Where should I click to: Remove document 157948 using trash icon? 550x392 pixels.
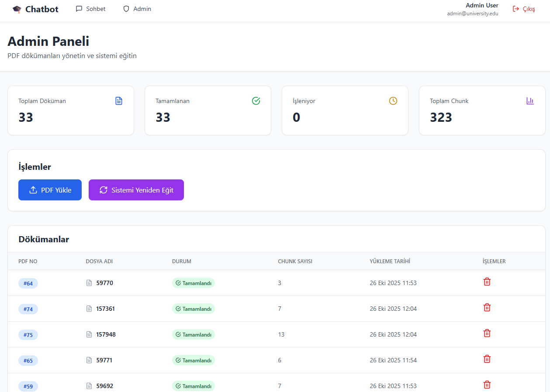pyautogui.click(x=487, y=334)
